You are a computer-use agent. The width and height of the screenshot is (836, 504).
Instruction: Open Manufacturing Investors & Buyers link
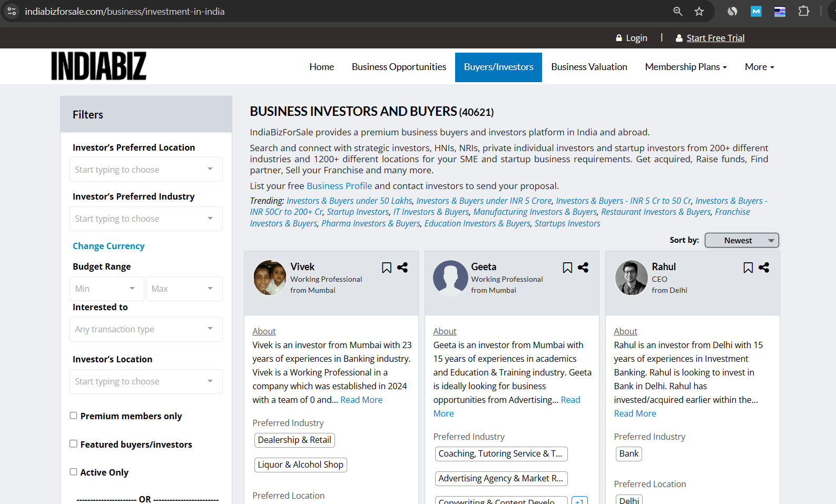coord(535,212)
